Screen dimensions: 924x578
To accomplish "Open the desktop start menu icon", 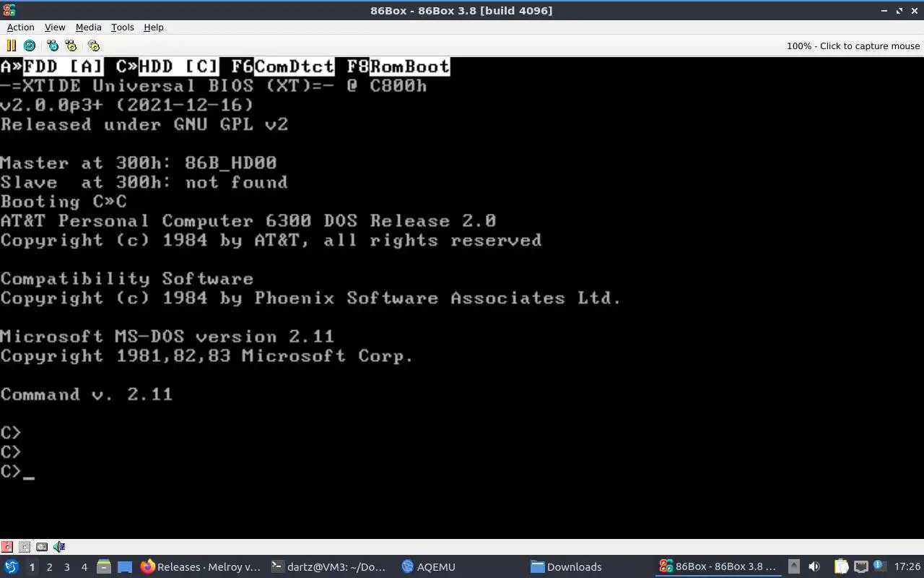I will [x=12, y=566].
